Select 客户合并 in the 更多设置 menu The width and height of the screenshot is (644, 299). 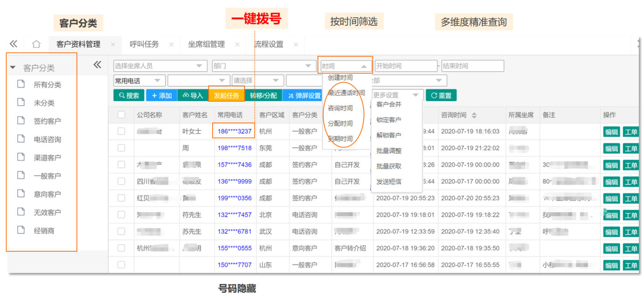click(389, 104)
